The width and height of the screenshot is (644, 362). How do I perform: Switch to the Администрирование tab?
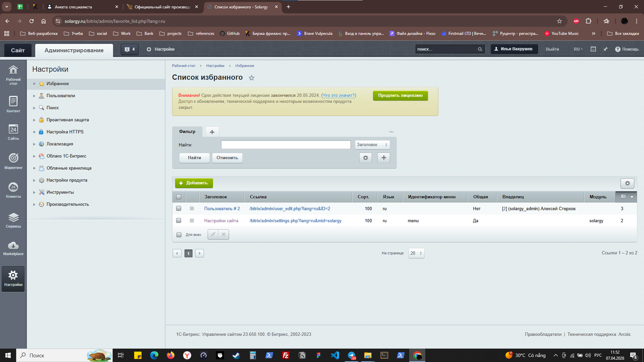point(74,50)
